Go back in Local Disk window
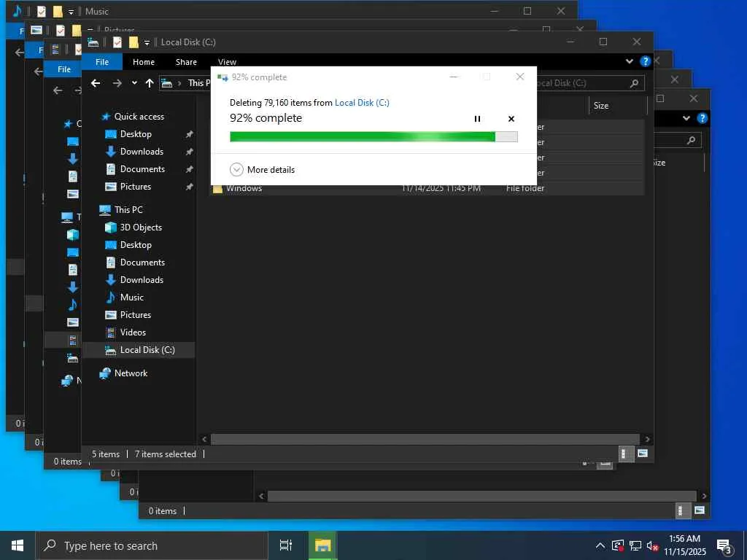Screen dimensions: 747x560 [96, 83]
